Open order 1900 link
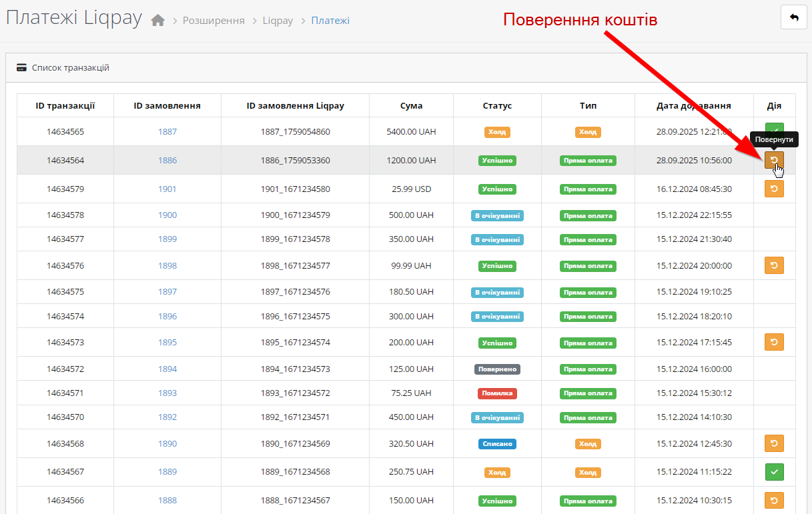The height and width of the screenshot is (514, 812). click(x=167, y=215)
